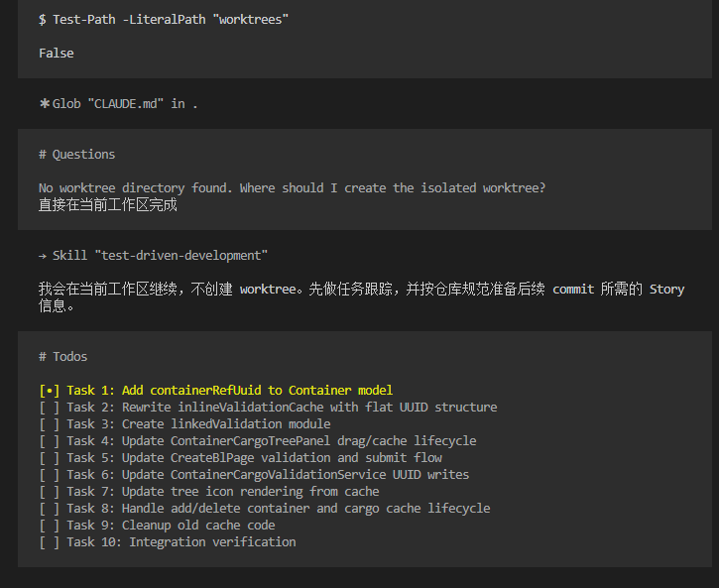Toggle the checkbox for Task 8 add/delete container
The width and height of the screenshot is (719, 588).
coord(49,509)
